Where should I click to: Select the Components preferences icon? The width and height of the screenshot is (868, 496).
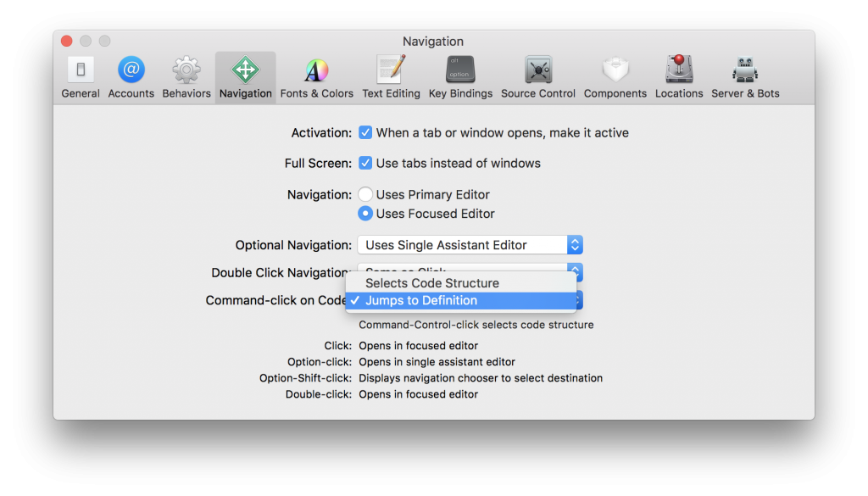(615, 75)
